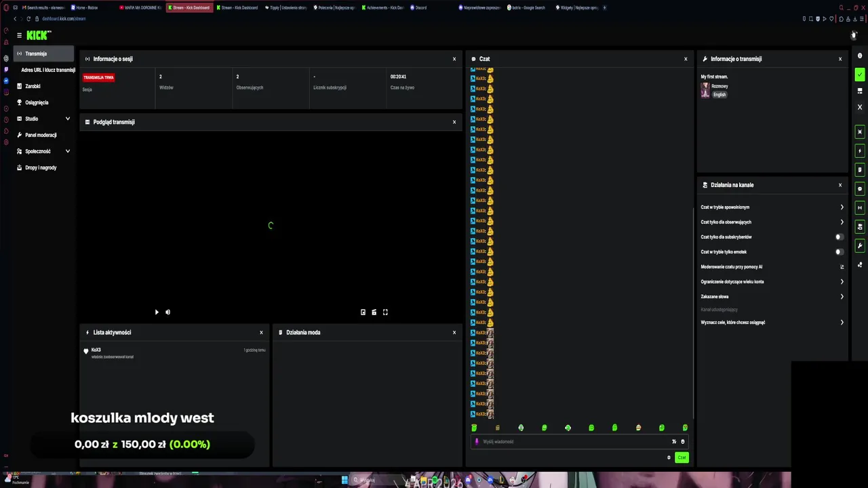Click the browser address bar URL
Viewport: 868px width, 488px height.
[x=64, y=19]
